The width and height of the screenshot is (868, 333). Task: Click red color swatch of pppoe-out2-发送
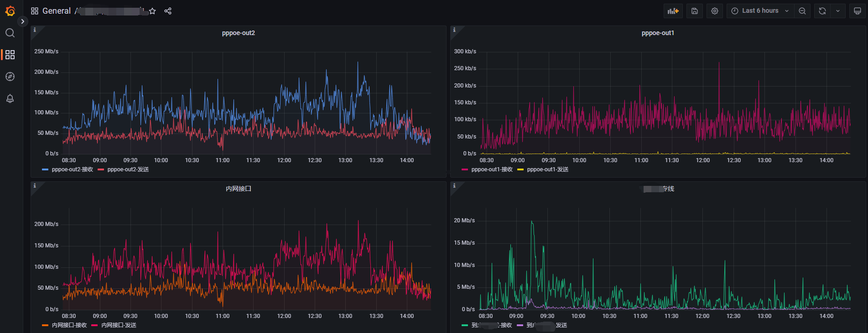click(x=101, y=169)
